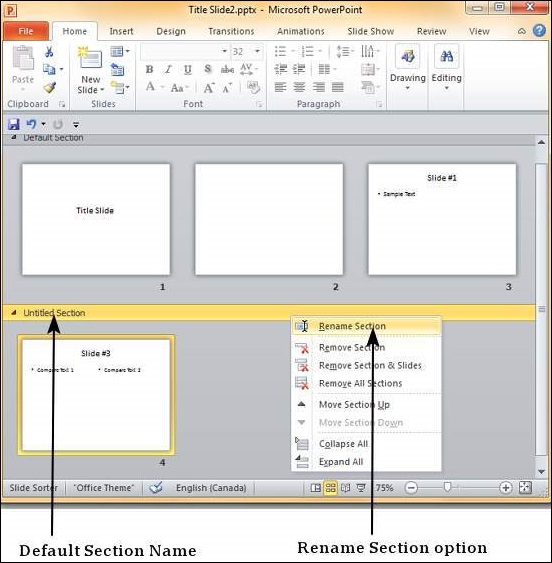Select the Slide #1 thumbnail
Screen dimensions: 552x563
tap(442, 219)
